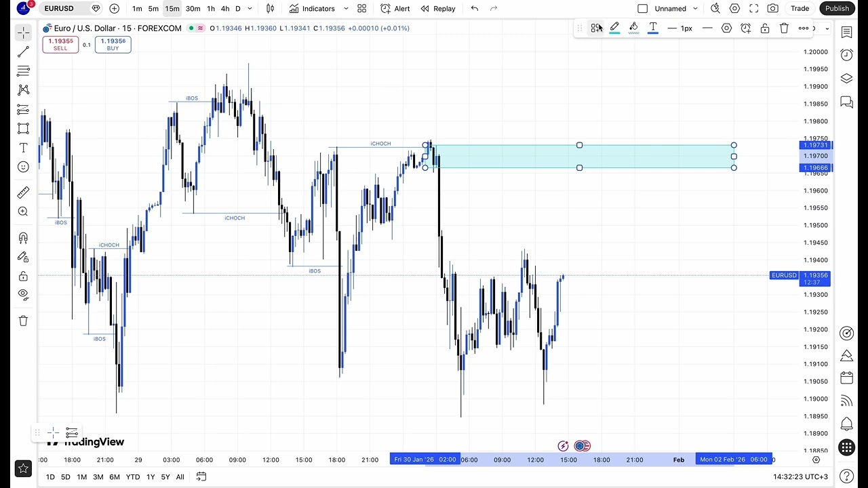The image size is (868, 488).
Task: Open the go to date calendar icon
Action: [201, 476]
